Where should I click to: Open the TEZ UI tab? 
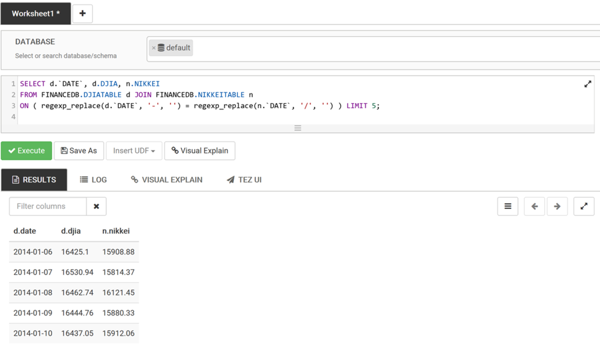[244, 180]
